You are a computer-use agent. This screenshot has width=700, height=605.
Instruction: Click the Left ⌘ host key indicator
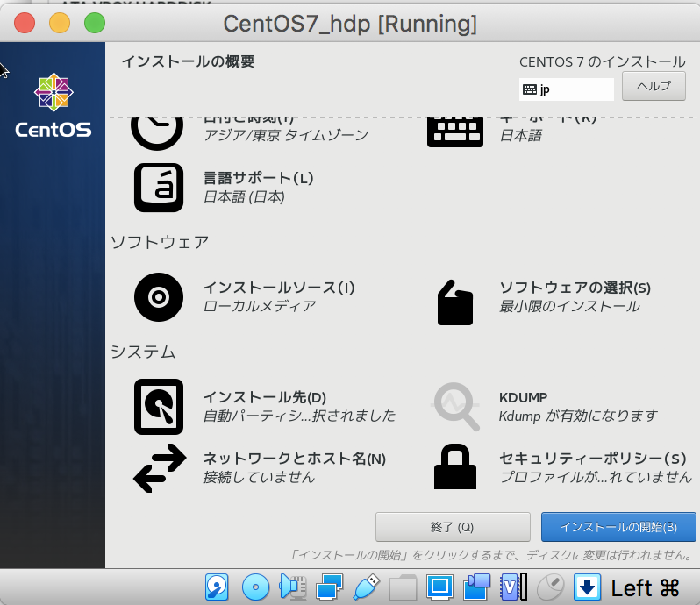[x=645, y=588]
